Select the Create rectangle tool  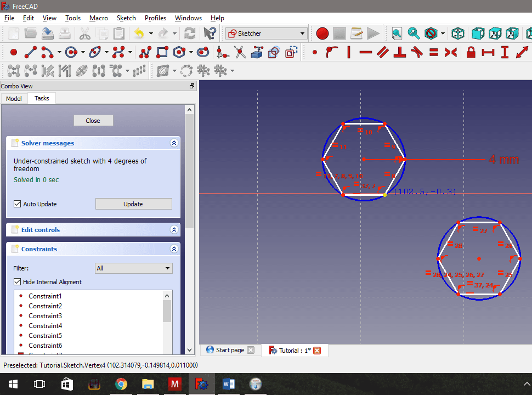point(161,52)
